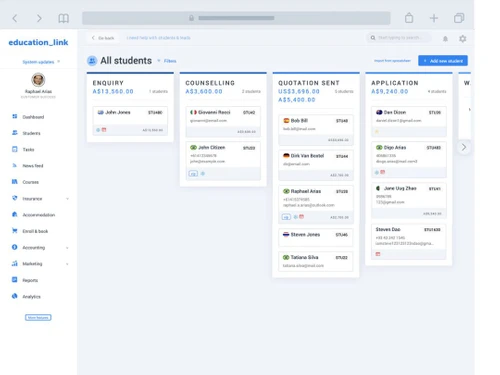Click the Enroll & book cart icon
The height and width of the screenshot is (375, 500).
(x=15, y=231)
